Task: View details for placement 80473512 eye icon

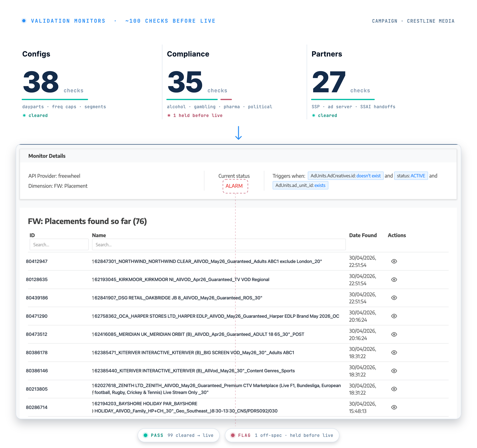Action: coord(394,334)
